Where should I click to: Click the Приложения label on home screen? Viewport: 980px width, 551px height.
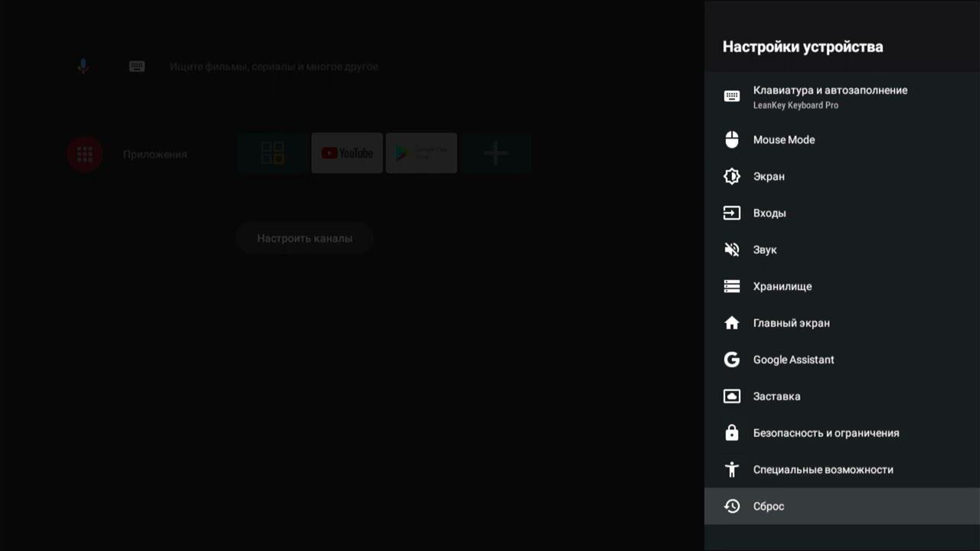pyautogui.click(x=155, y=154)
